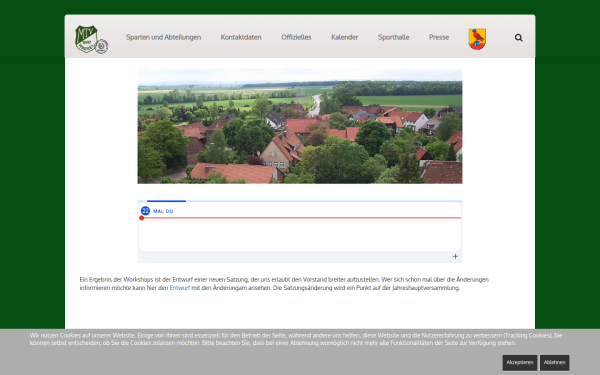
Task: Click the bird coat of arms icon
Action: point(477,39)
